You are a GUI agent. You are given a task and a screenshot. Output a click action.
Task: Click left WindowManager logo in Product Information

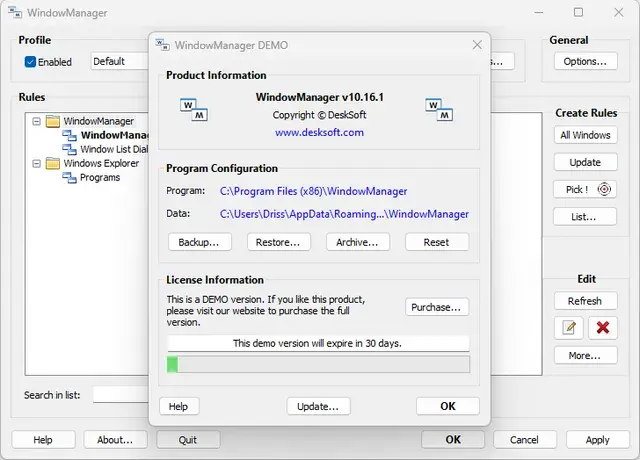pos(193,108)
